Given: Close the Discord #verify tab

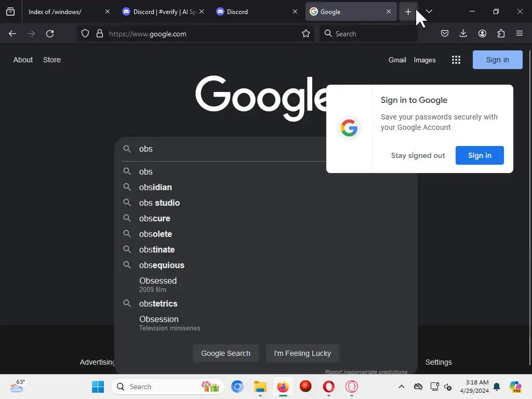Looking at the screenshot, I should click(202, 11).
